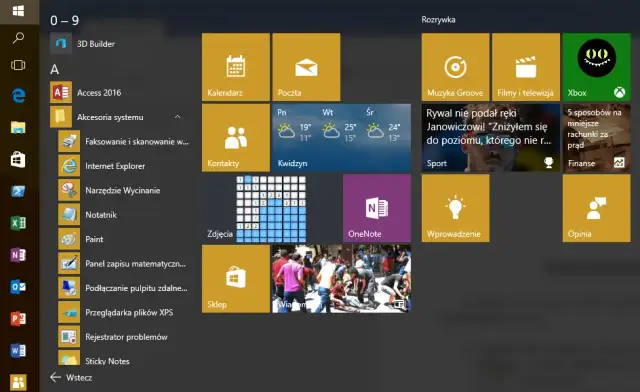Open the Kalendarz tile
Screen dimensions: 640x392
coord(236,67)
